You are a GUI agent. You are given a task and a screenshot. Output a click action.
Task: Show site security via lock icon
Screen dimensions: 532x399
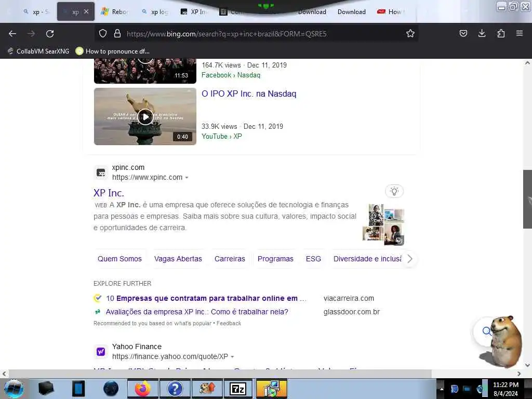(x=117, y=34)
